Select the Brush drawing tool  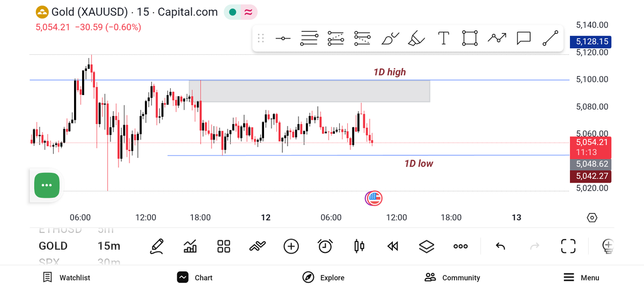pyautogui.click(x=390, y=38)
